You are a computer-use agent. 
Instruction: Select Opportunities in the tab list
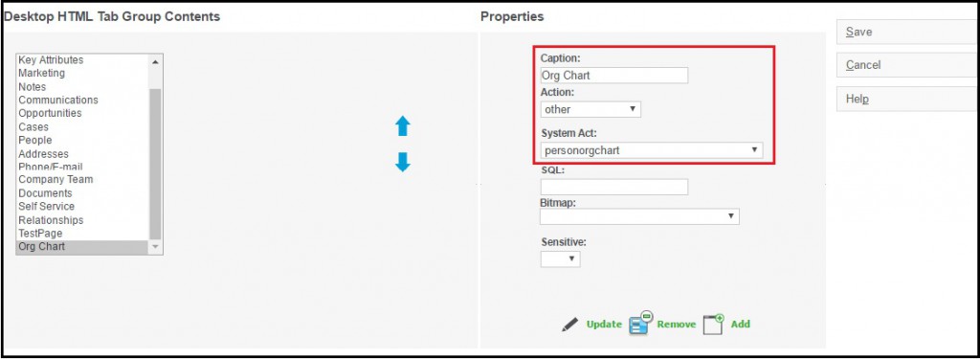(x=50, y=113)
